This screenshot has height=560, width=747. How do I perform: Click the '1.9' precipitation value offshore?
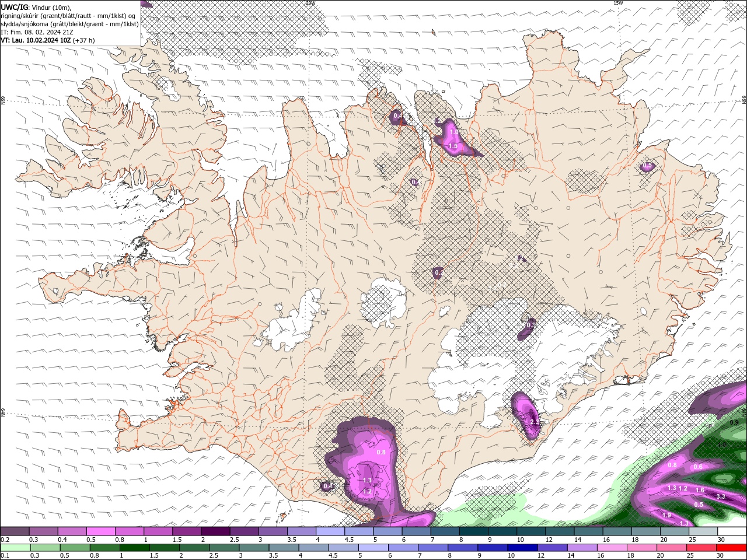coord(666,515)
